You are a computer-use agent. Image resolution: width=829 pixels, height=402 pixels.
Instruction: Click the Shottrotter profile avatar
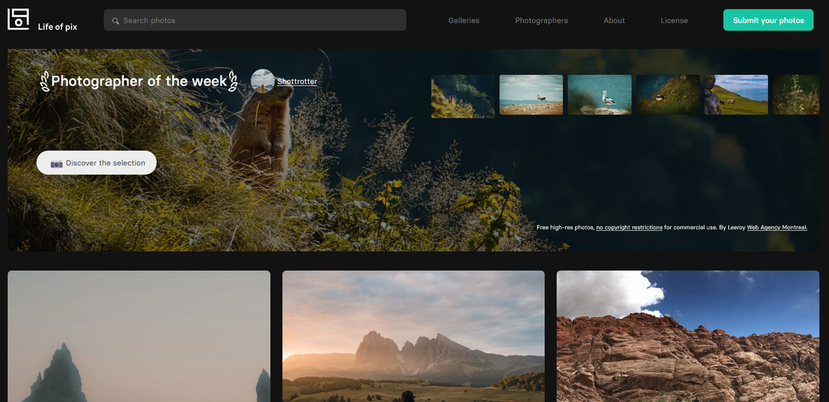click(262, 81)
